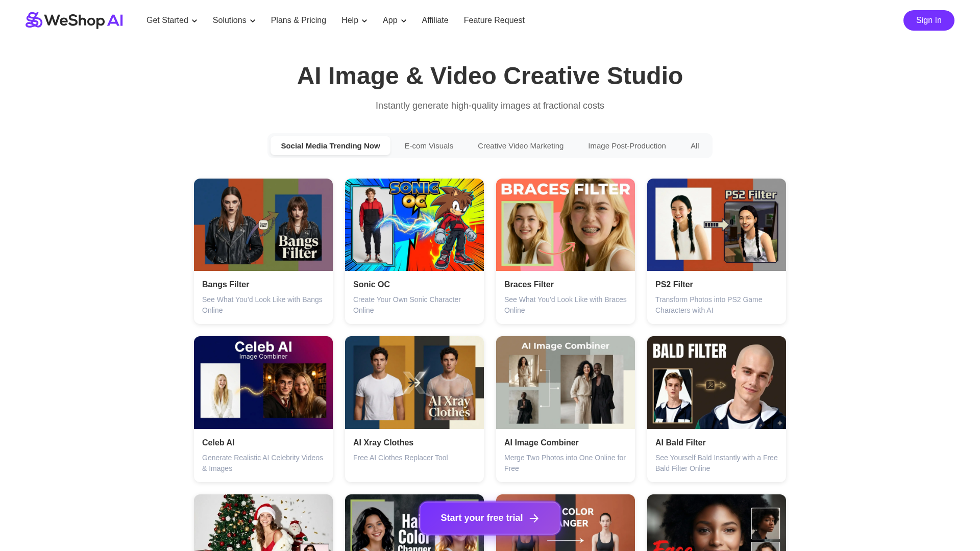
Task: Open the Affiliate page link
Action: click(x=435, y=20)
